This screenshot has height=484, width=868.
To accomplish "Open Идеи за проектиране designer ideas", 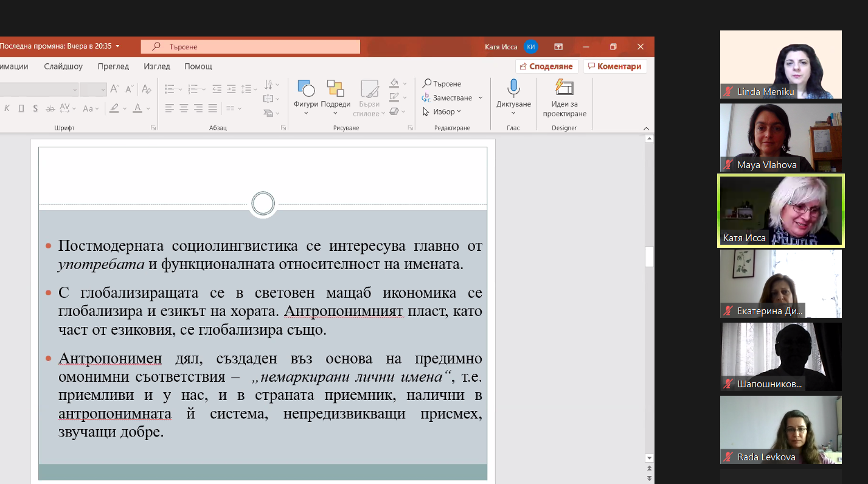I will (564, 89).
